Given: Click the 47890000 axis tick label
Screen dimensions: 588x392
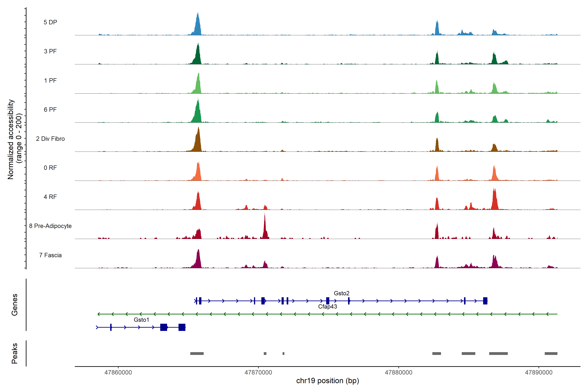Looking at the screenshot, I should [x=539, y=372].
